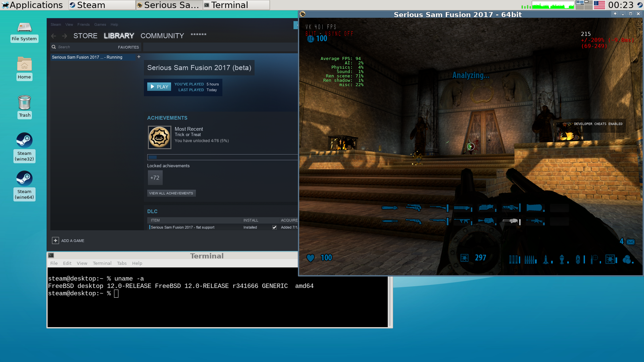Open the Favorites filter dropdown

pos(128,47)
